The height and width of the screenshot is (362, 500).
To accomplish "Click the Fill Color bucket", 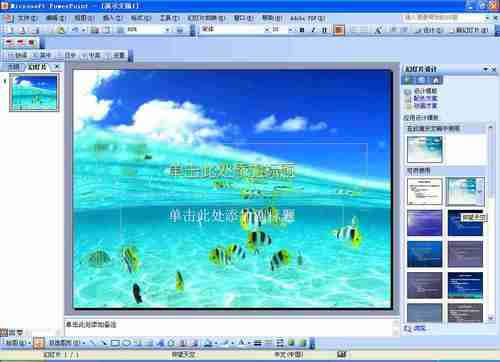I will click(208, 343).
